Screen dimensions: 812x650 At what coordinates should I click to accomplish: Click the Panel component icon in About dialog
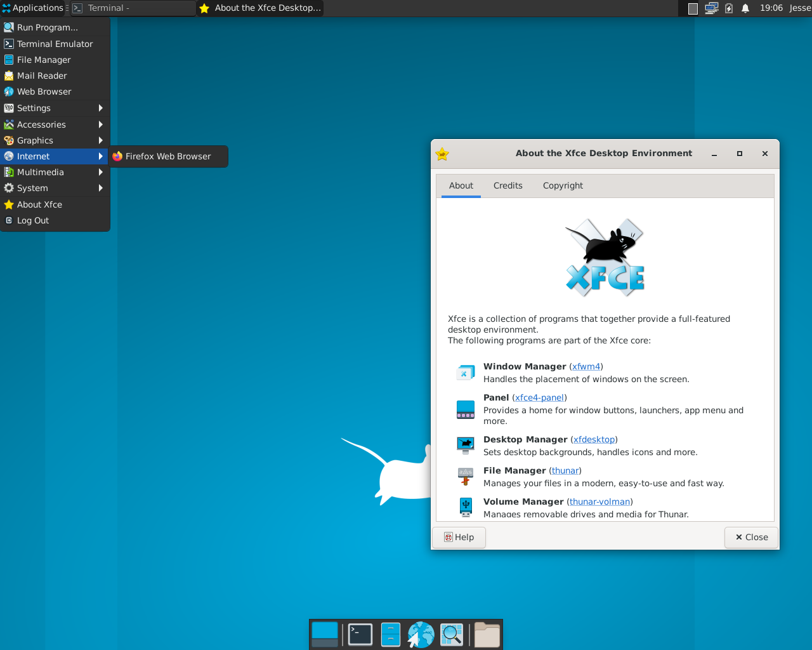[x=466, y=409]
